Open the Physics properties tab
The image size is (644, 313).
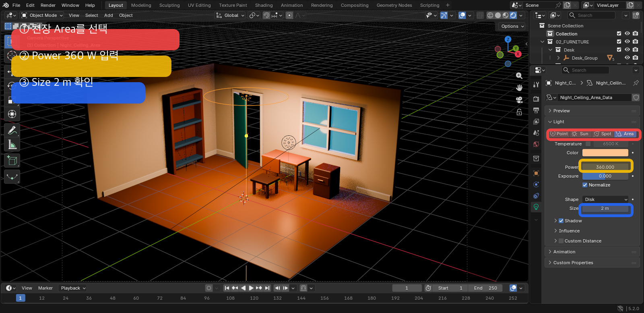(536, 184)
